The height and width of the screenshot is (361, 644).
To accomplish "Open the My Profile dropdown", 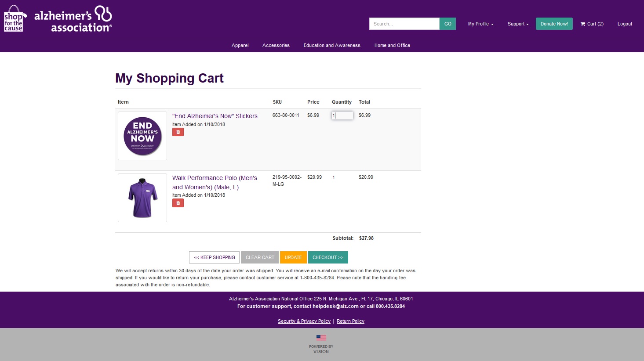I will tap(480, 24).
